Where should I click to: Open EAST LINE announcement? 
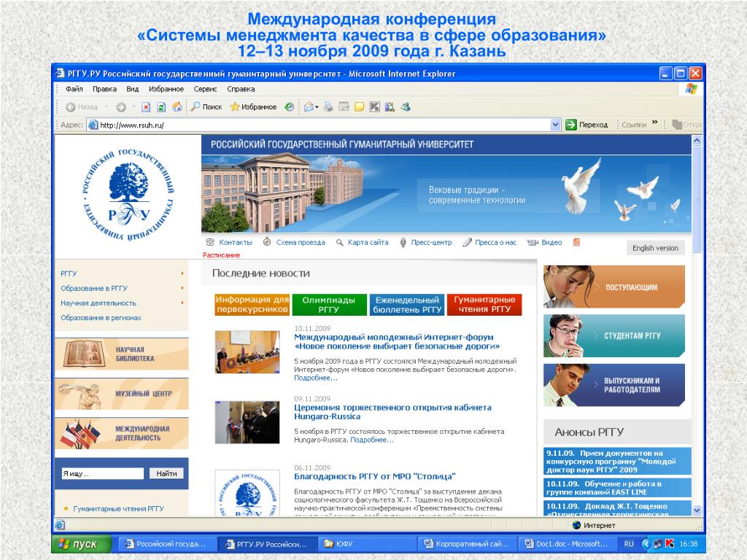click(x=617, y=488)
